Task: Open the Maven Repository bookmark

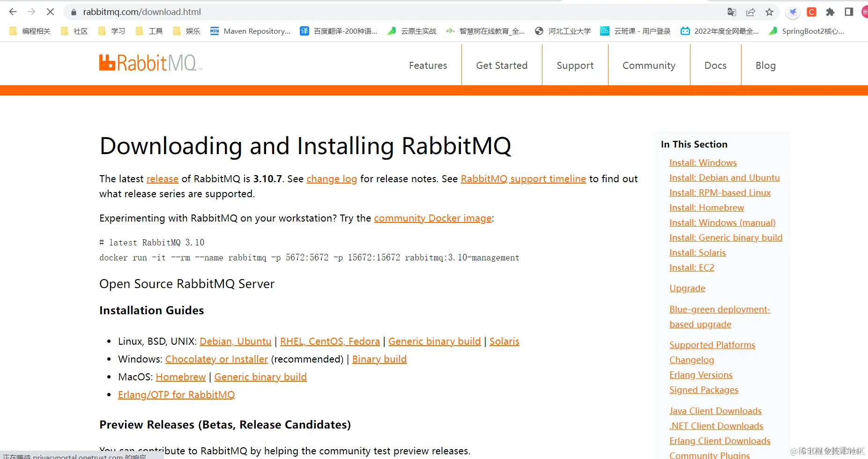Action: (251, 31)
